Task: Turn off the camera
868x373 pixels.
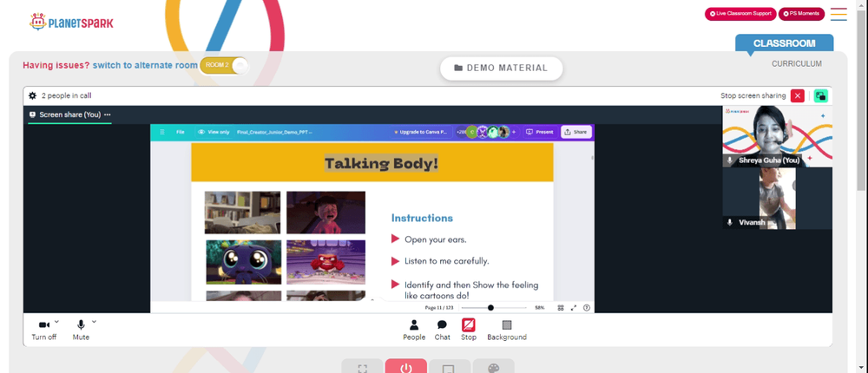Action: pyautogui.click(x=43, y=330)
